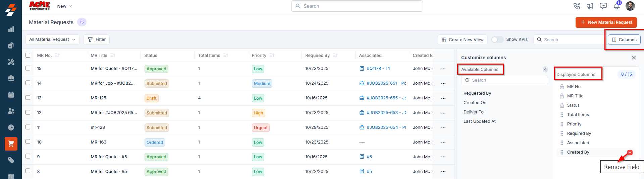This screenshot has height=179, width=644.
Task: Open row actions menu for MR 12
Action: (443, 113)
